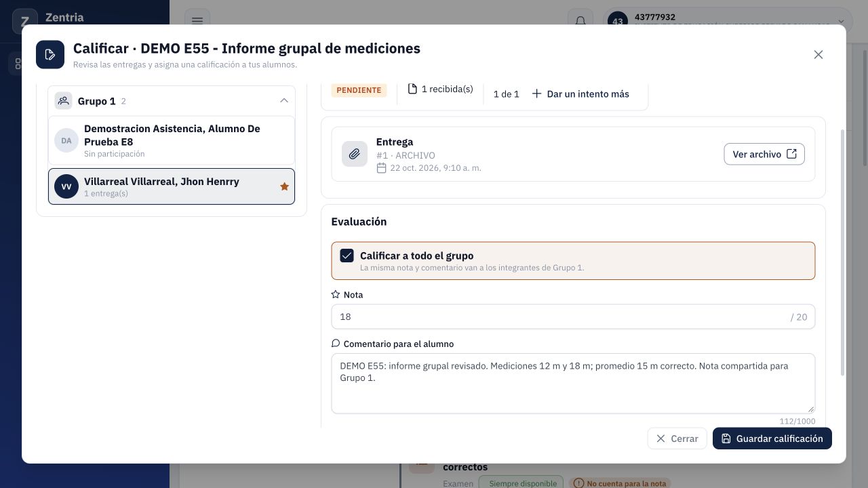Open the file with Ver archivo
The width and height of the screenshot is (868, 488).
point(764,155)
